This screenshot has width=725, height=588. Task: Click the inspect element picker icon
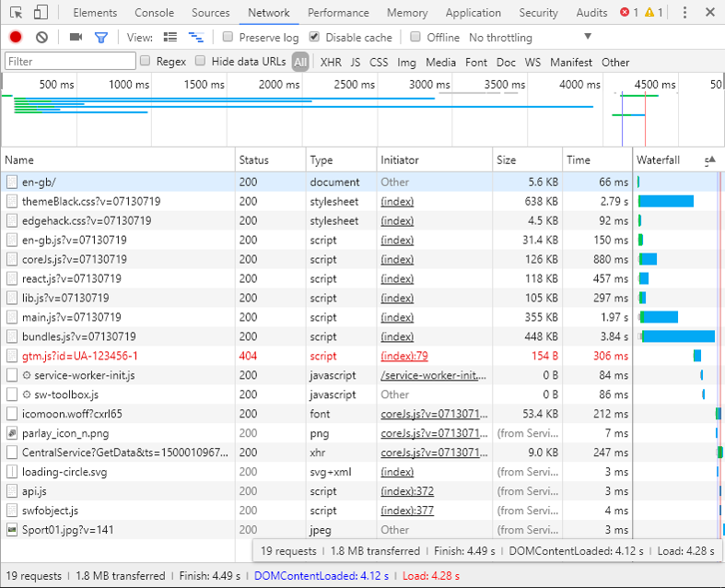[16, 13]
